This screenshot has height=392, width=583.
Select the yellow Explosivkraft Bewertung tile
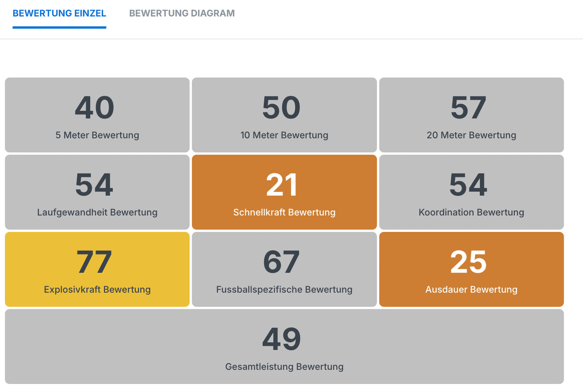97,269
